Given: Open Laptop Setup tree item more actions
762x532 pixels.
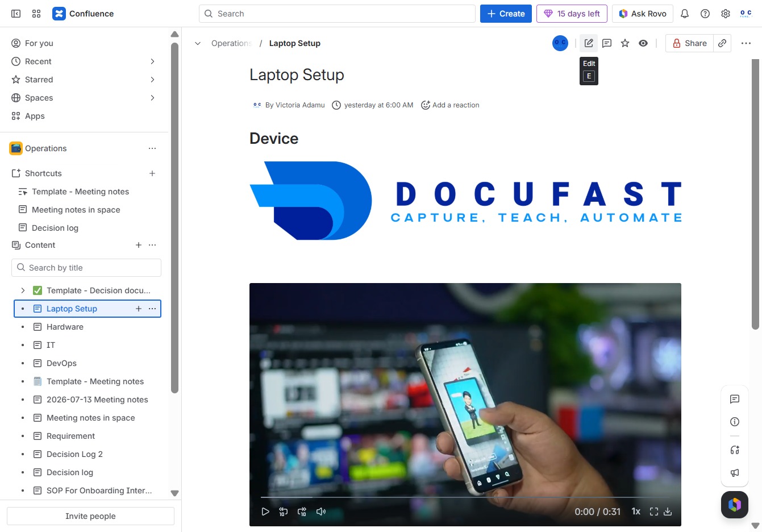Looking at the screenshot, I should (152, 309).
